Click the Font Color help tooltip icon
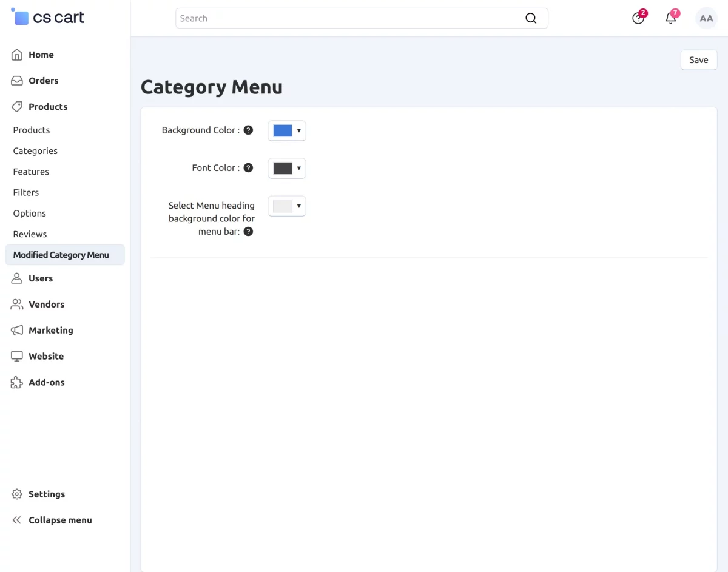The width and height of the screenshot is (728, 572). (248, 167)
